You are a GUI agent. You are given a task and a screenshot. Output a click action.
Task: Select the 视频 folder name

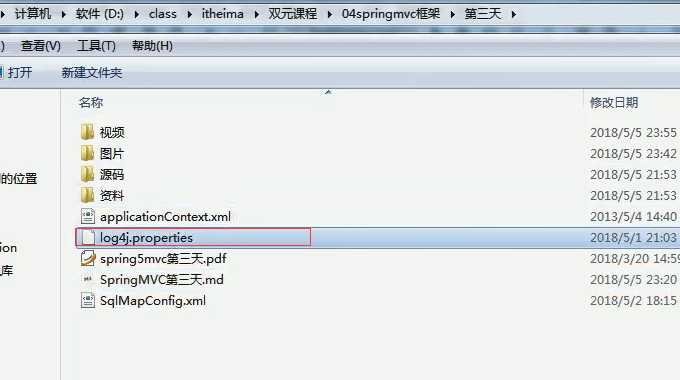(112, 132)
